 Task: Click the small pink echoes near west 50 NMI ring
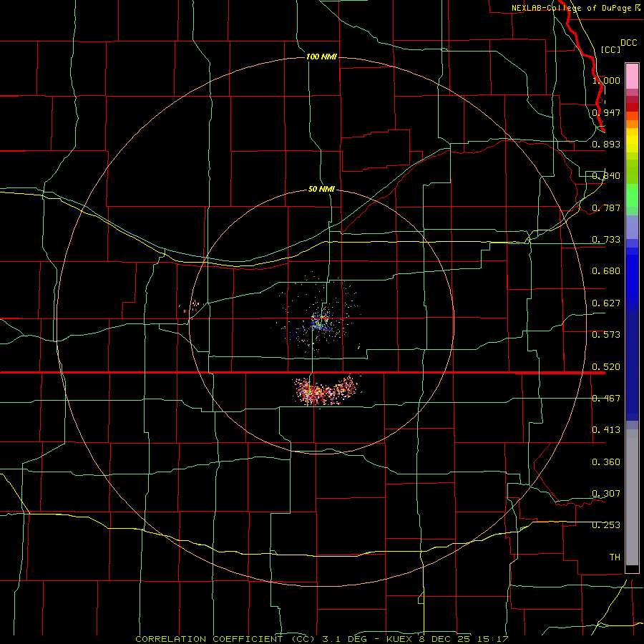pyautogui.click(x=191, y=306)
